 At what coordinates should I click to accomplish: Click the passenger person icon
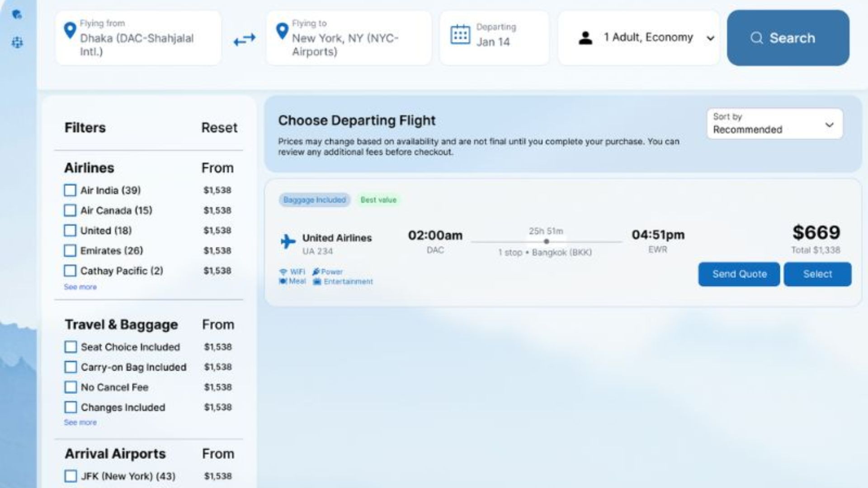pos(585,38)
